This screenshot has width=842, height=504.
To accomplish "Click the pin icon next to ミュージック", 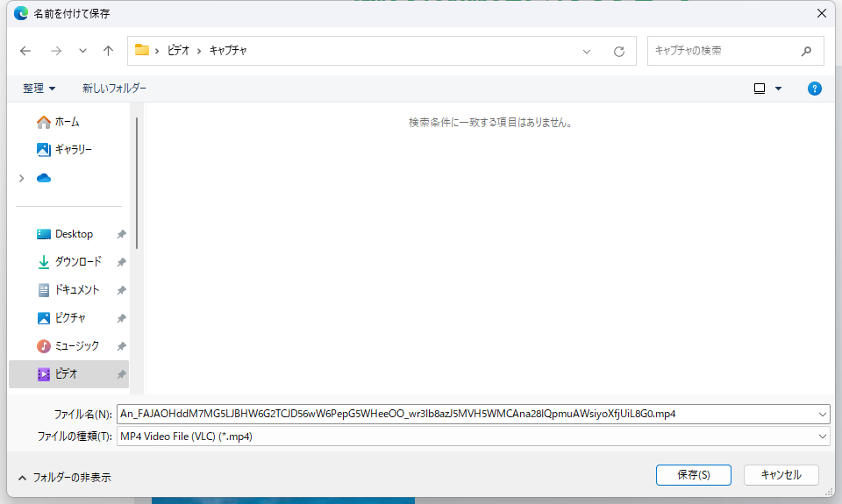I will tap(121, 346).
